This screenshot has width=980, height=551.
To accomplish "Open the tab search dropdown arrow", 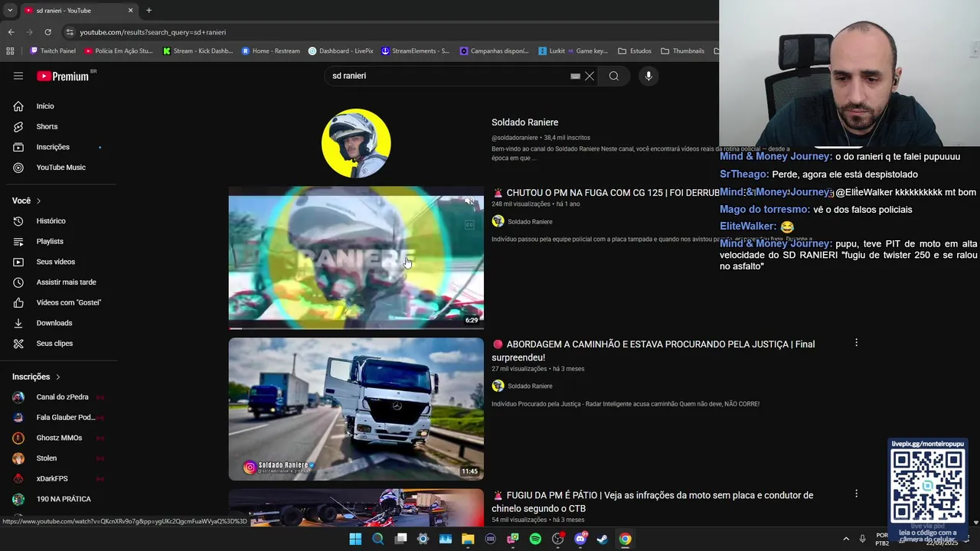I will click(x=10, y=11).
